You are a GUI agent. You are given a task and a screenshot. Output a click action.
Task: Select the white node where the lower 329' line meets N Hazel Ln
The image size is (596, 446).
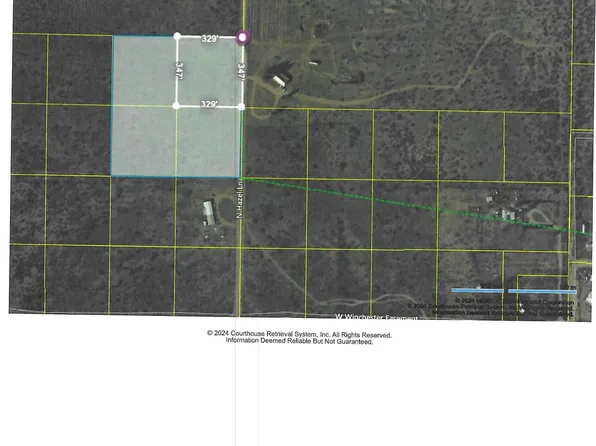coord(241,107)
